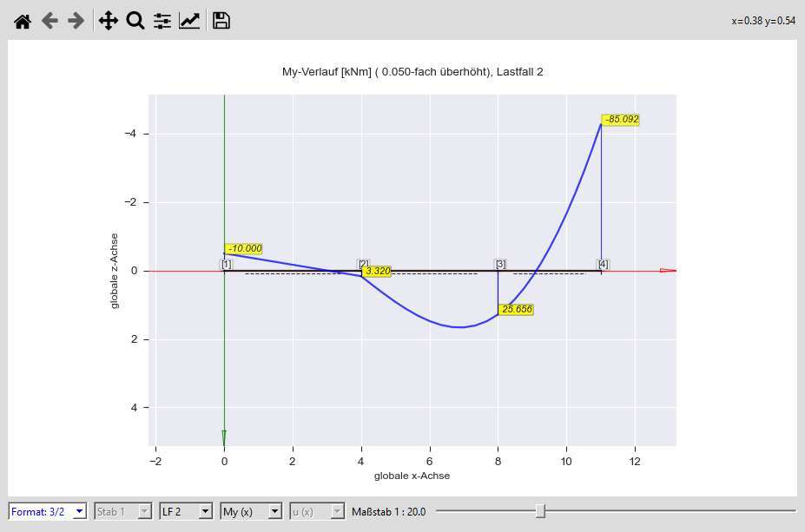Save the figure with floppy disk icon
This screenshot has height=532, width=805.
(x=221, y=21)
